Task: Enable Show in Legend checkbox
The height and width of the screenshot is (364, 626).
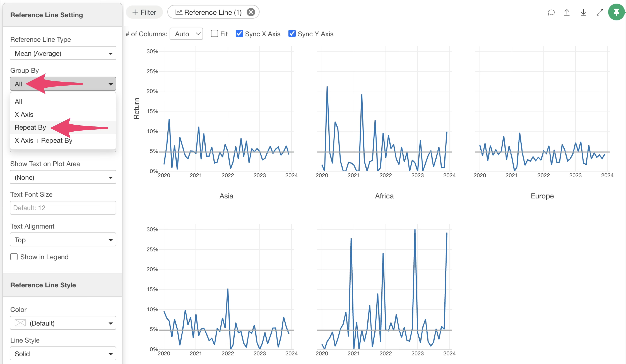Action: pos(14,257)
